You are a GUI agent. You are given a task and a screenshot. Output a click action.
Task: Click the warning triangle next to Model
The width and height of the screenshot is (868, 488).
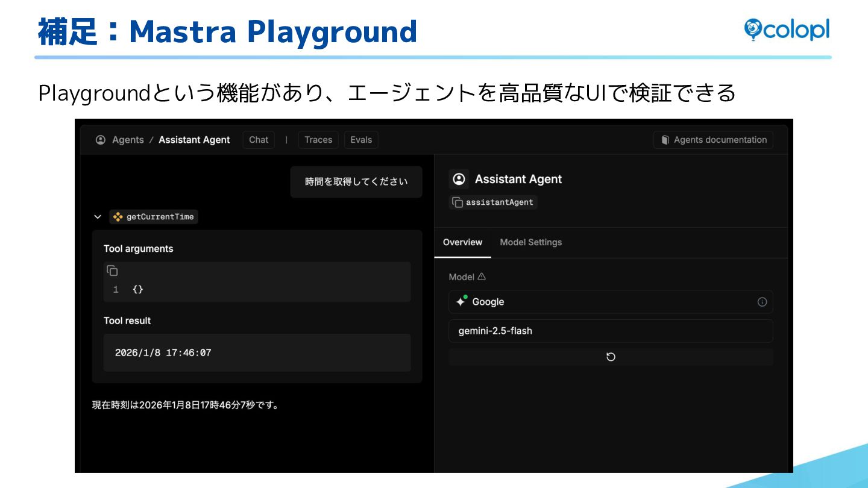pos(482,277)
